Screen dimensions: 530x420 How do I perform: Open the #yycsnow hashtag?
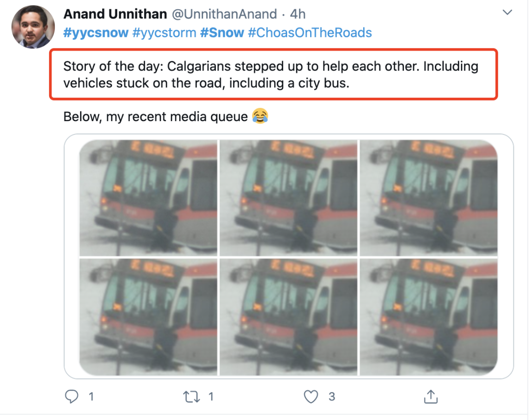(x=96, y=33)
